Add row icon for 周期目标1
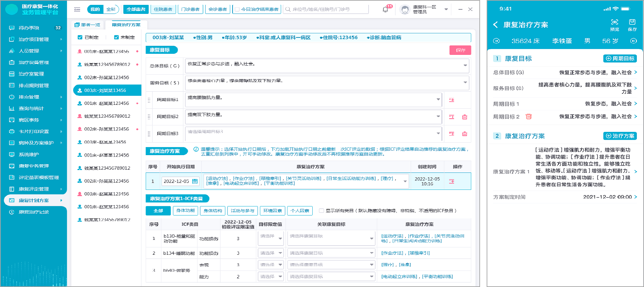The height and width of the screenshot is (287, 644). point(452,100)
